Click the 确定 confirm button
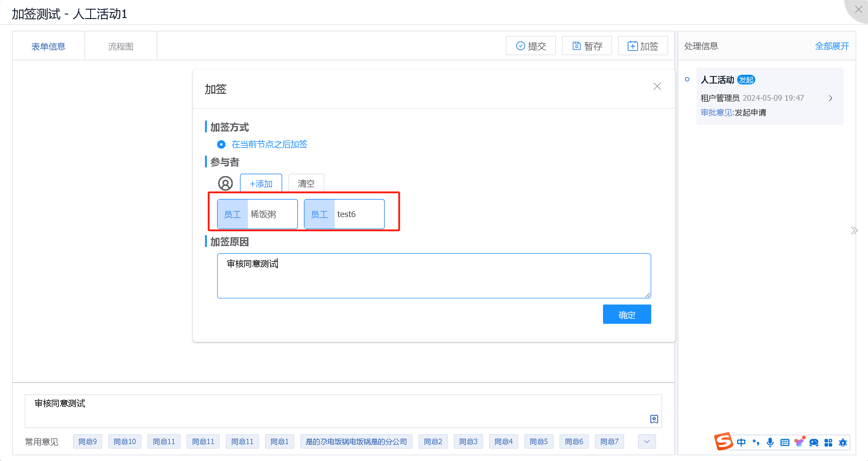Viewport: 868px width, 461px height. point(627,314)
